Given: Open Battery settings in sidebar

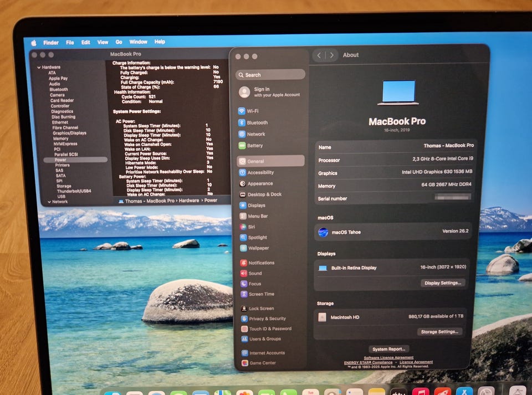Looking at the screenshot, I should click(250, 146).
